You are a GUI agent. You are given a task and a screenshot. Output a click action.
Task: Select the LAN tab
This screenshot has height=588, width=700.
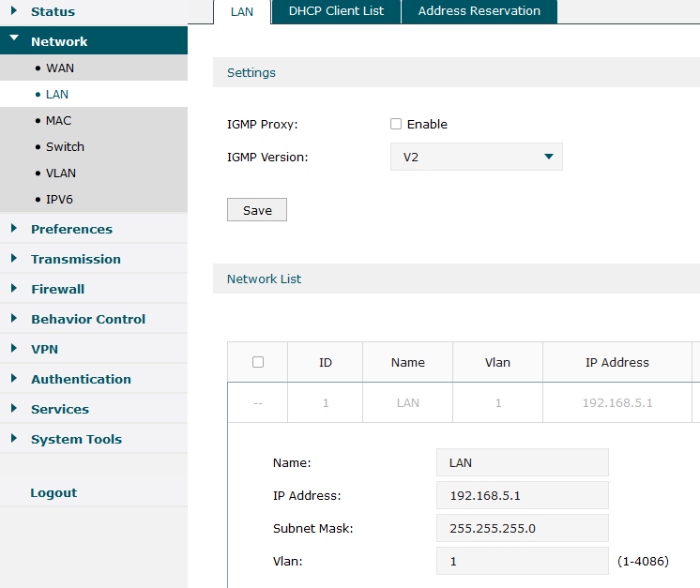242,11
